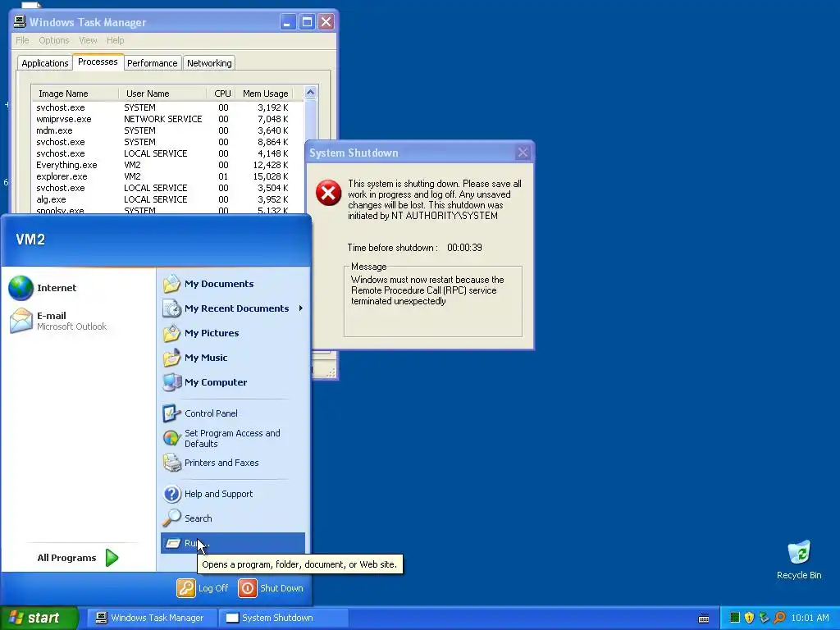Sort processes by Mem Usage column header
Image resolution: width=840 pixels, height=630 pixels.
pyautogui.click(x=265, y=94)
